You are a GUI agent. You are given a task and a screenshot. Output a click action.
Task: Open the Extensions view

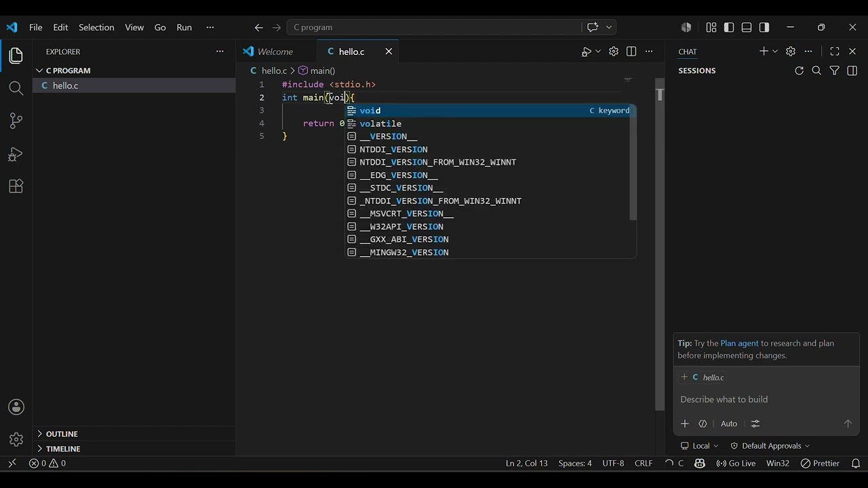16,186
